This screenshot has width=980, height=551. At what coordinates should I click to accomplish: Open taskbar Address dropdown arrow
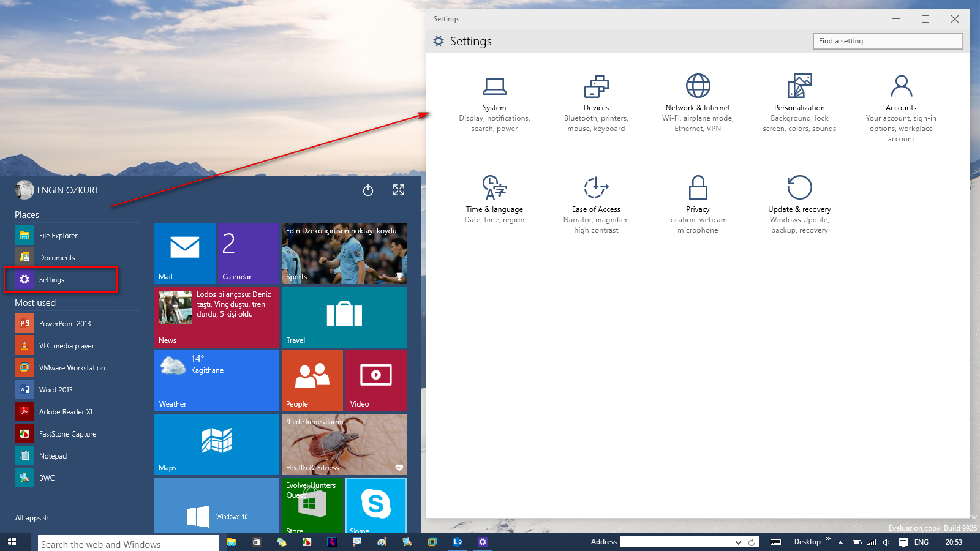pos(738,542)
